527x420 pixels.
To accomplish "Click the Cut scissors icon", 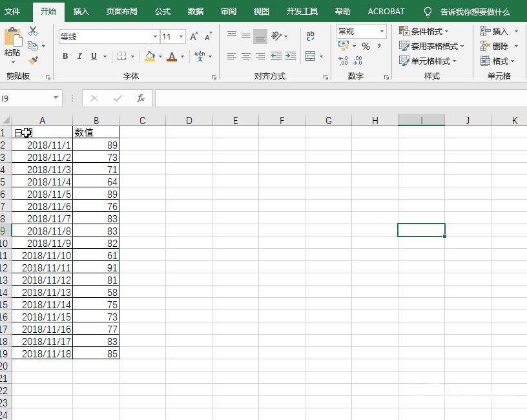I will pos(33,31).
